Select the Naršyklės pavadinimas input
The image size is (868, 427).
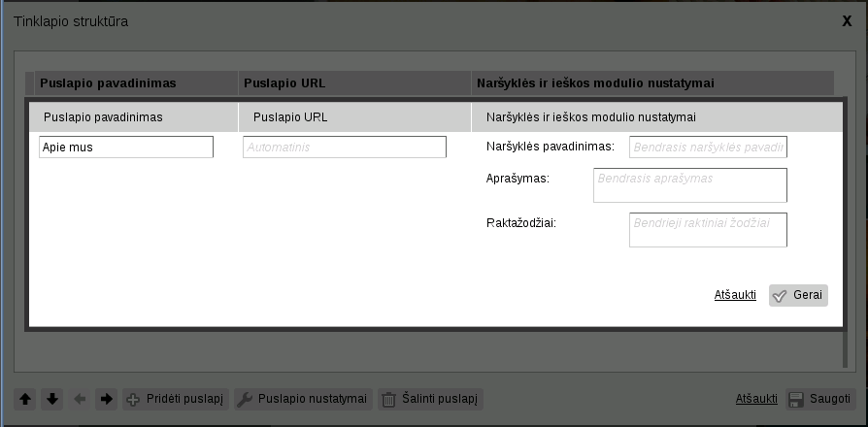(708, 148)
